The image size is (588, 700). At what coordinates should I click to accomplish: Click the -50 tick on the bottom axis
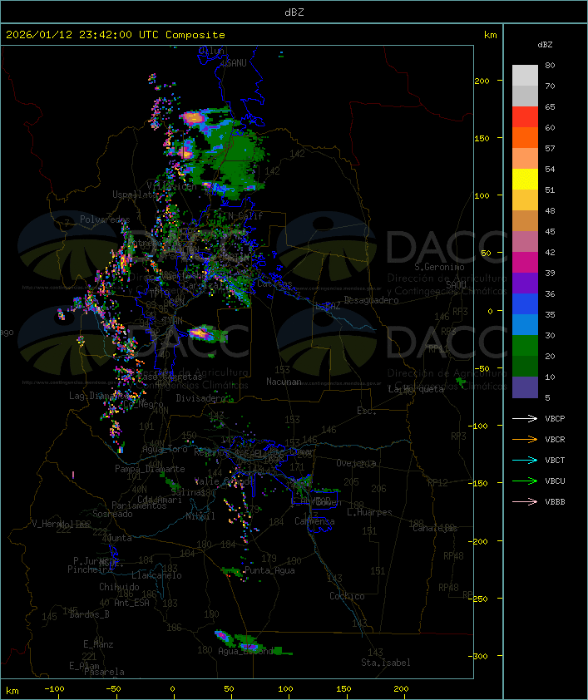(113, 689)
